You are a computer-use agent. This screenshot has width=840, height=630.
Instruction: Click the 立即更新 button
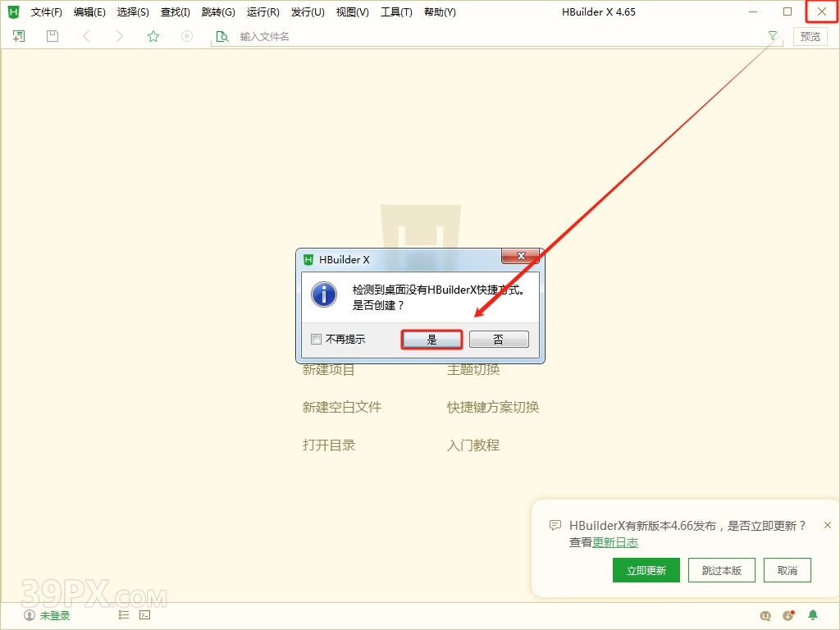click(646, 571)
